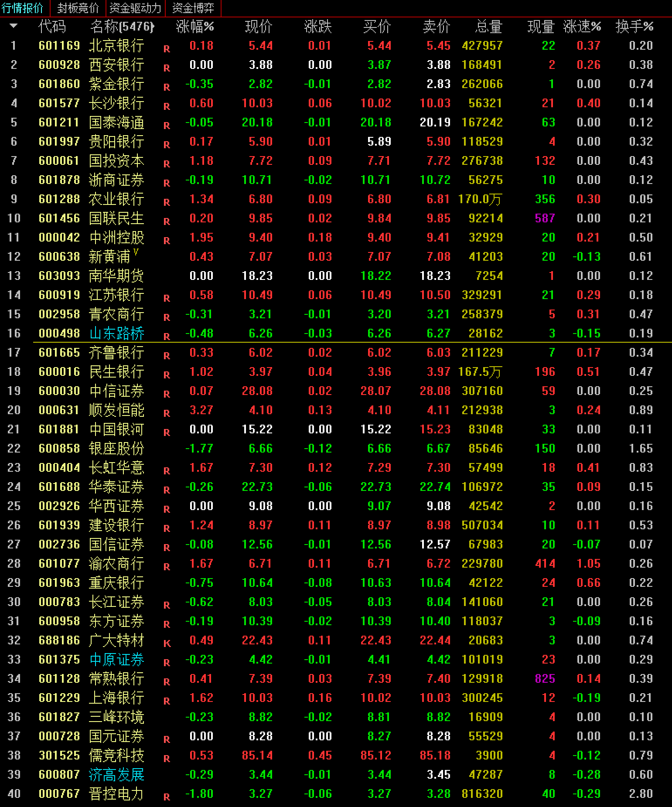This screenshot has height=807, width=672.
Task: Click the R icon beside 中原证券
Action: point(167,663)
